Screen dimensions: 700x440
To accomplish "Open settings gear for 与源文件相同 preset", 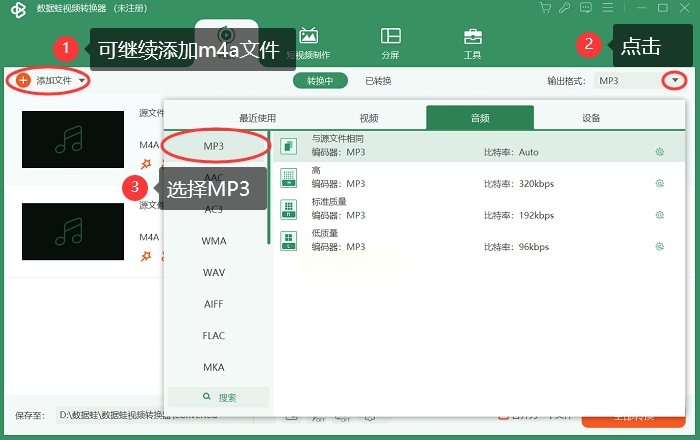I will (x=659, y=152).
